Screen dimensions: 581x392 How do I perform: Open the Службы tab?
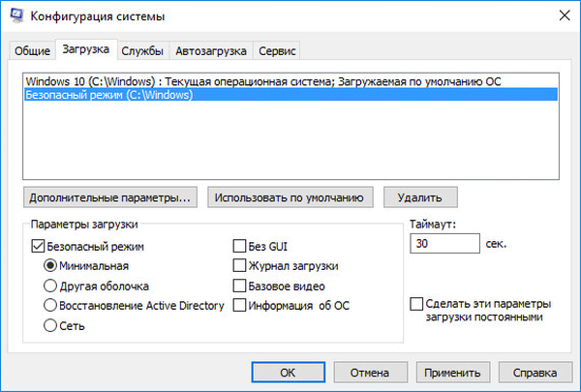coord(143,50)
